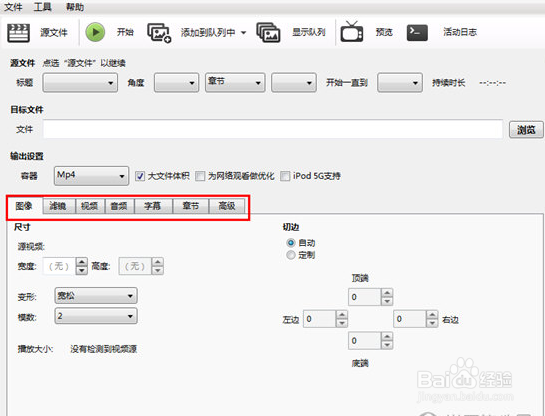Switch to the 图像 picture tab
Image resolution: width=545 pixels, height=416 pixels.
(x=24, y=206)
